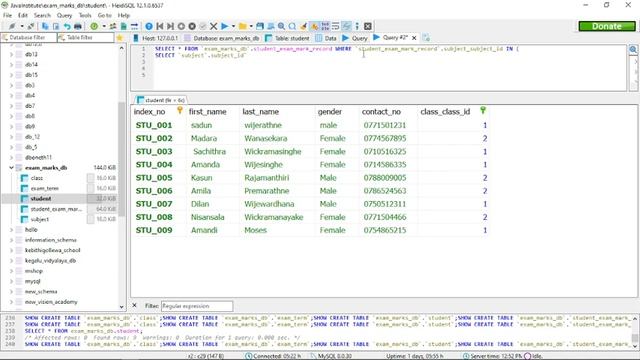
Task: Toggle the binary data 1x0 toolbar button
Action: [x=325, y=26]
